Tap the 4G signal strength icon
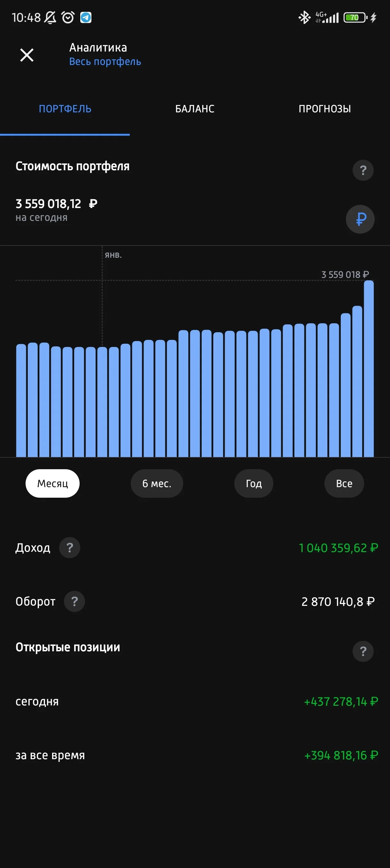 pos(327,18)
